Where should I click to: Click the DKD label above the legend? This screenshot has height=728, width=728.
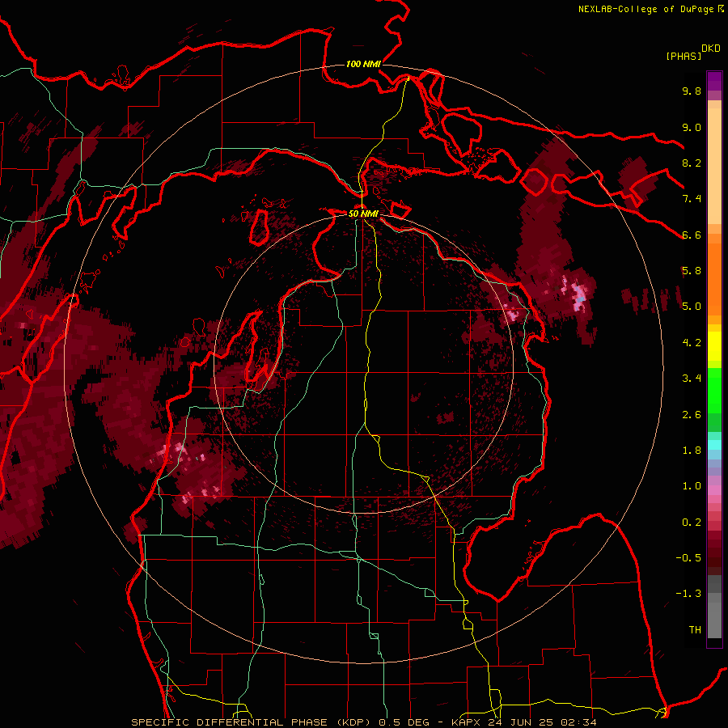[711, 49]
